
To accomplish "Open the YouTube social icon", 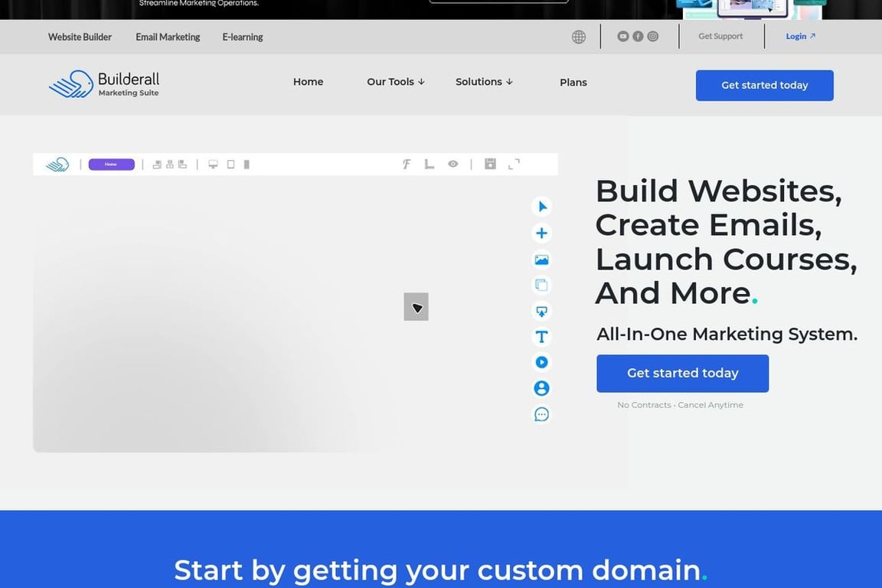I will pyautogui.click(x=622, y=37).
